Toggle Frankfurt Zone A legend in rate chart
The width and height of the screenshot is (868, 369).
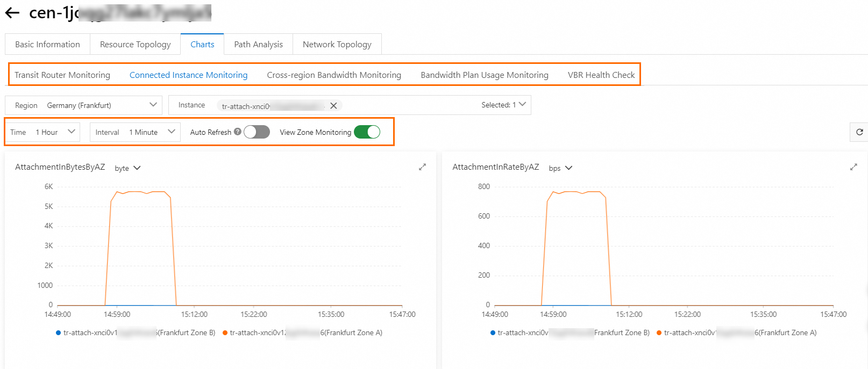[736, 333]
